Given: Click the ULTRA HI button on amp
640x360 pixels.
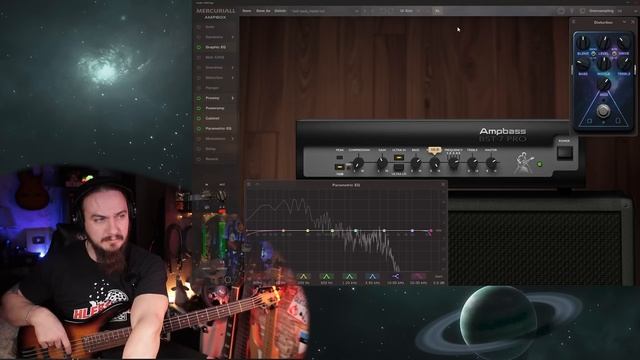Looking at the screenshot, I should (399, 157).
